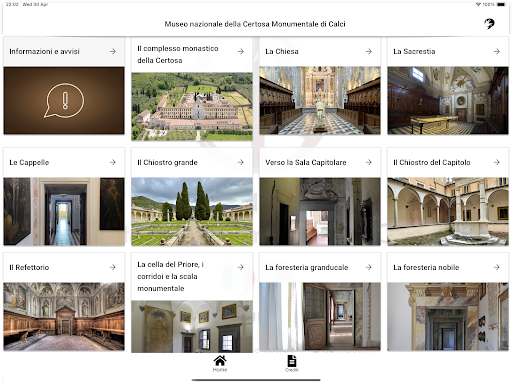Select the 'Il Chiostro grande' title
The width and height of the screenshot is (512, 384).
(x=167, y=162)
